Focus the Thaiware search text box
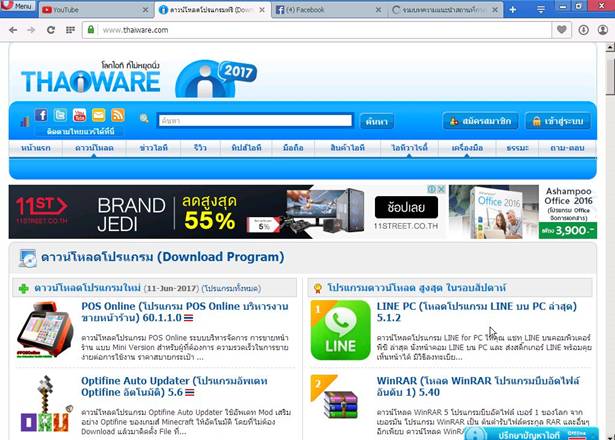This screenshot has width=615, height=440. 255,120
